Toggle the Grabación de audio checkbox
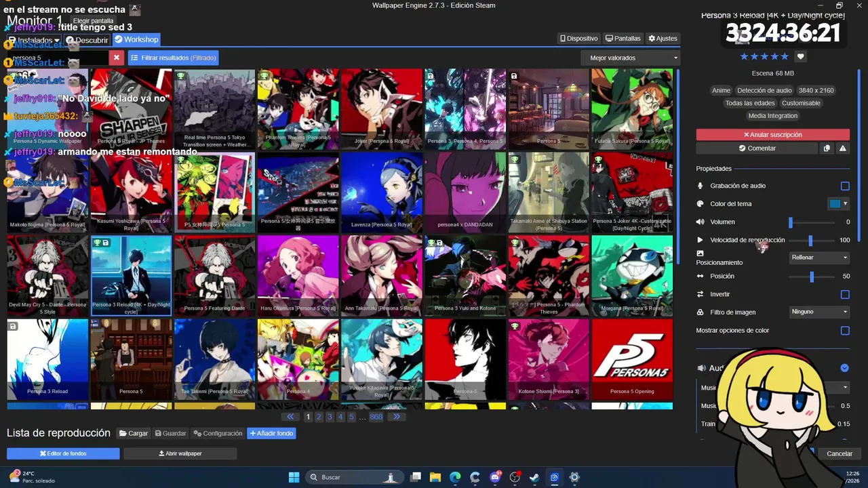Image resolution: width=868 pixels, height=488 pixels. coord(845,186)
